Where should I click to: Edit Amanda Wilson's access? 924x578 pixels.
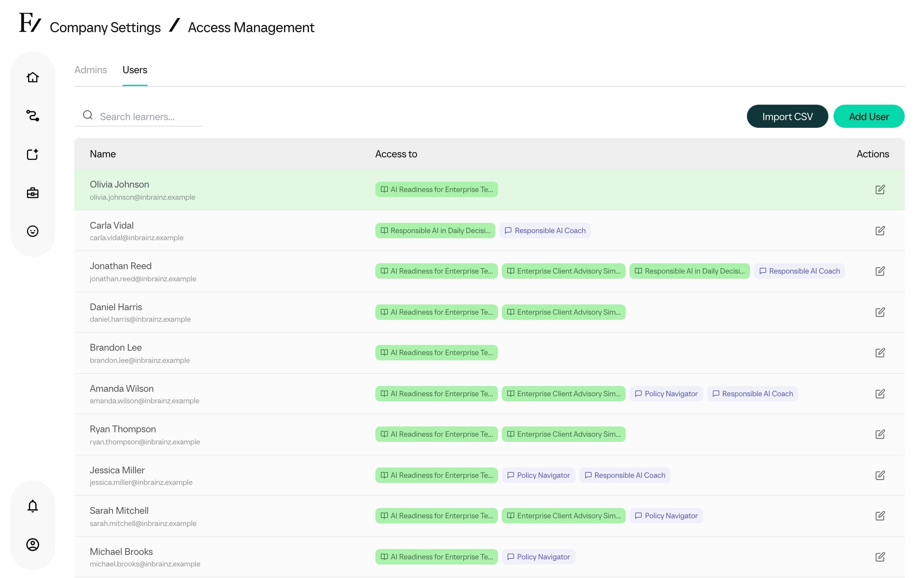(880, 394)
